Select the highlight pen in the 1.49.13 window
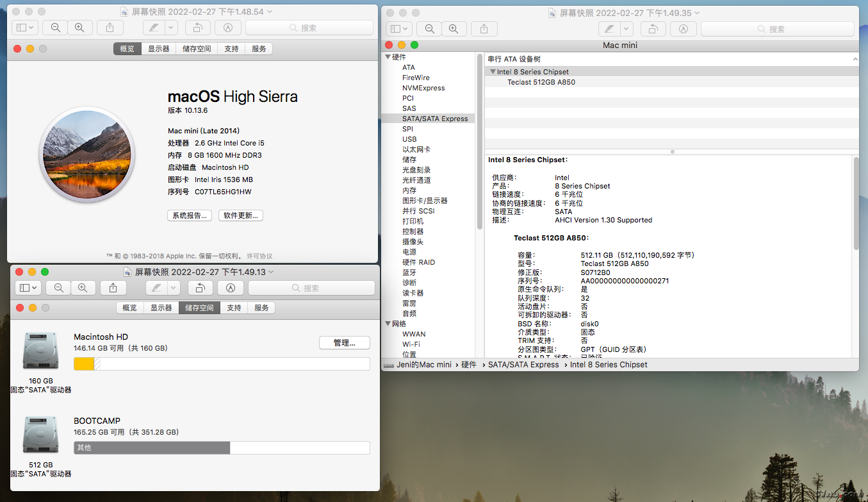This screenshot has height=502, width=868. pyautogui.click(x=156, y=288)
